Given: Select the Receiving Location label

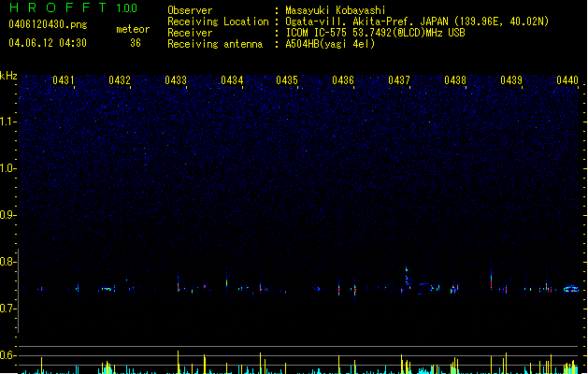Looking at the screenshot, I should tap(218, 22).
